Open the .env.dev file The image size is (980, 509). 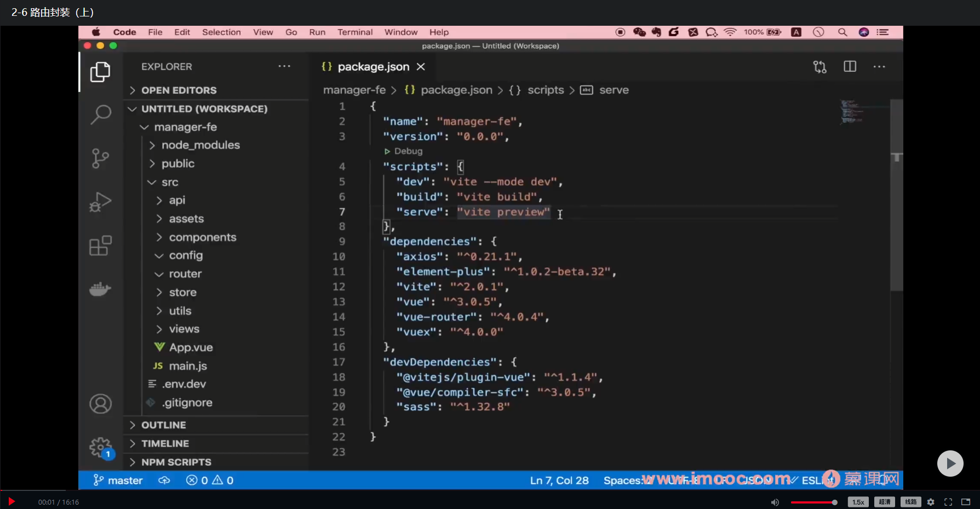coord(184,384)
